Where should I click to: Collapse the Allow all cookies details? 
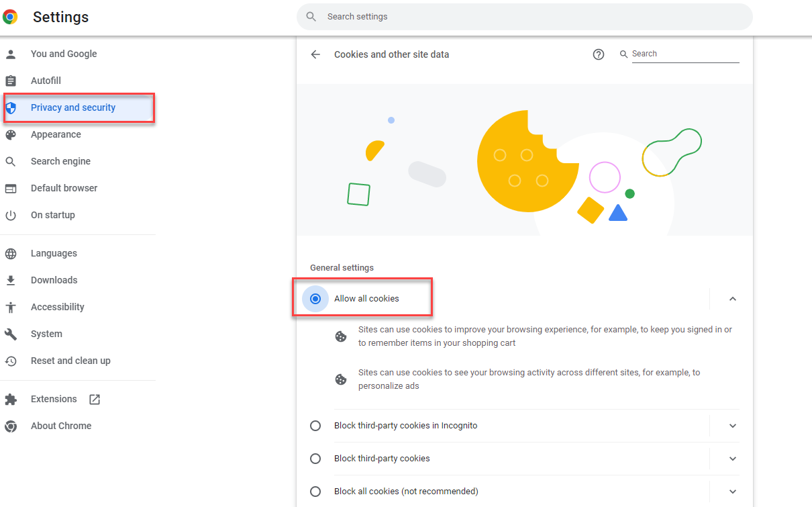733,299
